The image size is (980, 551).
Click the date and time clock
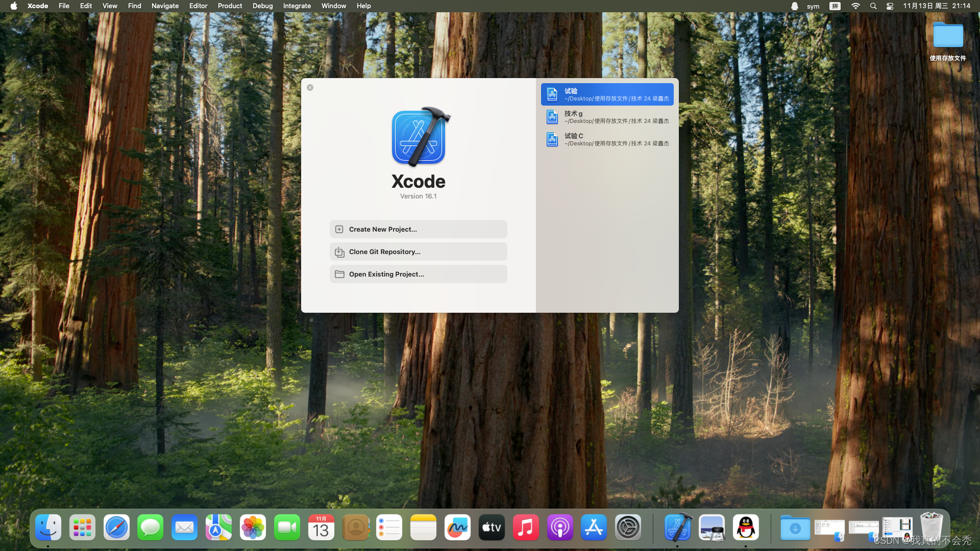[937, 6]
